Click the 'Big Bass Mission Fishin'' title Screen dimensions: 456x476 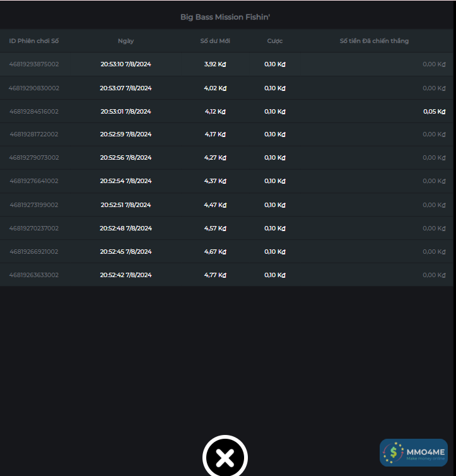click(x=225, y=17)
